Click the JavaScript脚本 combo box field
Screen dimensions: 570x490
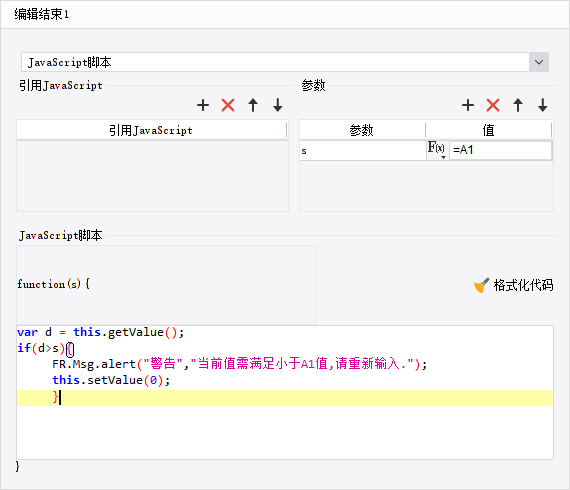tap(275, 62)
